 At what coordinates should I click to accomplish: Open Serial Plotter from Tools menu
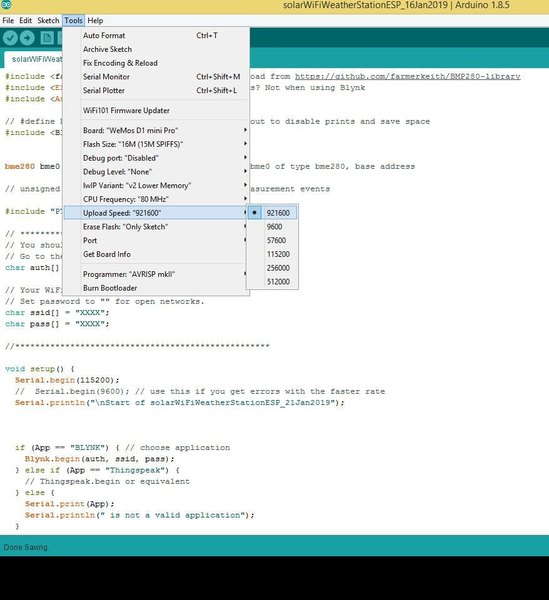156,91
